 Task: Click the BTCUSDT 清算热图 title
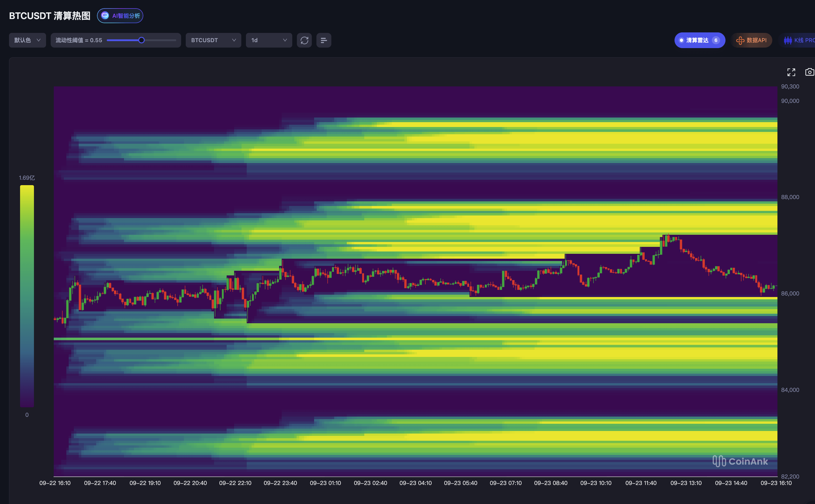pyautogui.click(x=50, y=16)
